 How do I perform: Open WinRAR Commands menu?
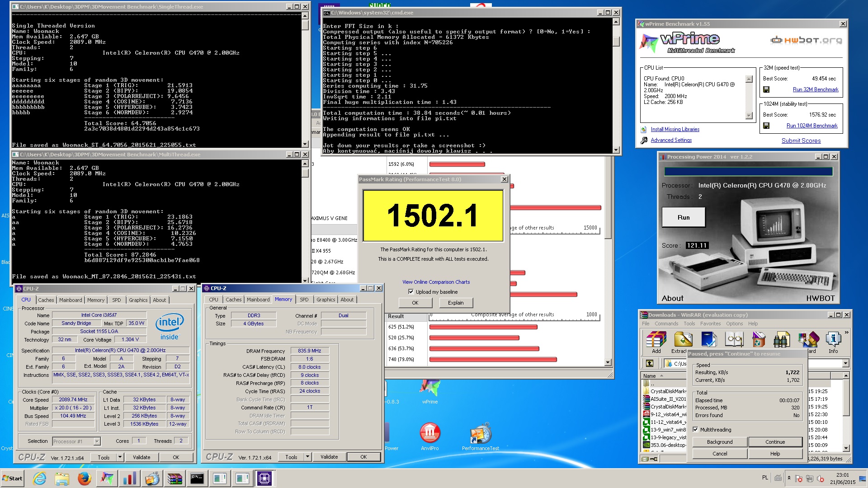[x=666, y=324]
